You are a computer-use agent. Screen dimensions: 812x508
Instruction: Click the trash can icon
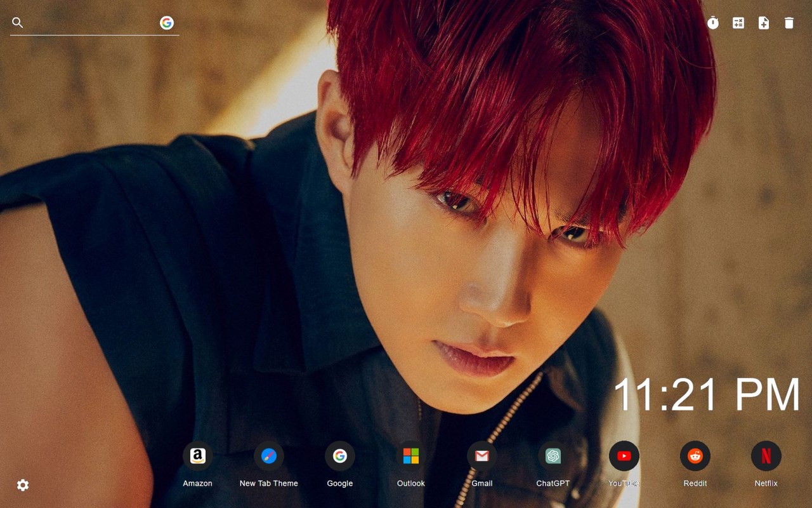coord(789,23)
